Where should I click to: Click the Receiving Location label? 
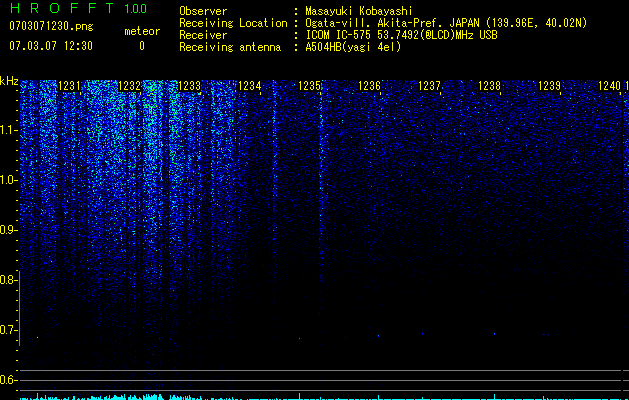[x=233, y=23]
